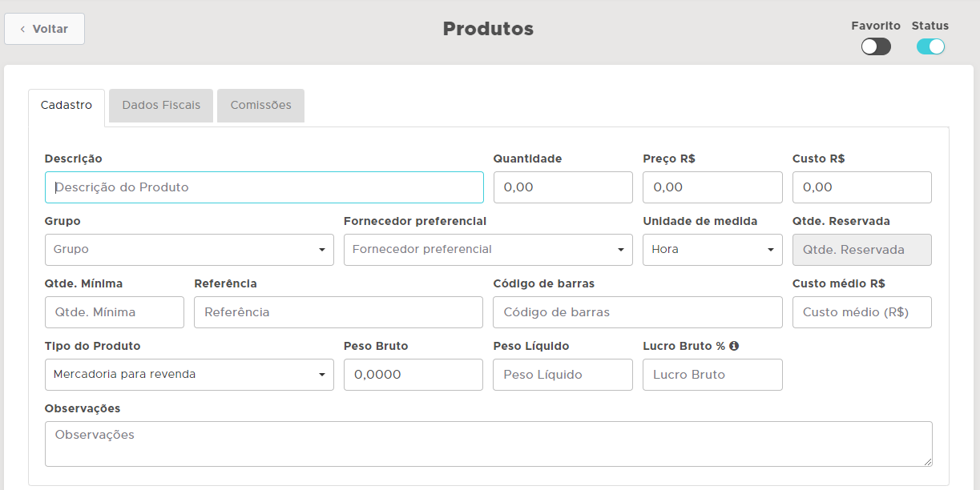The height and width of the screenshot is (490, 980).
Task: Click the Qtde. Mínima field
Action: tap(115, 312)
